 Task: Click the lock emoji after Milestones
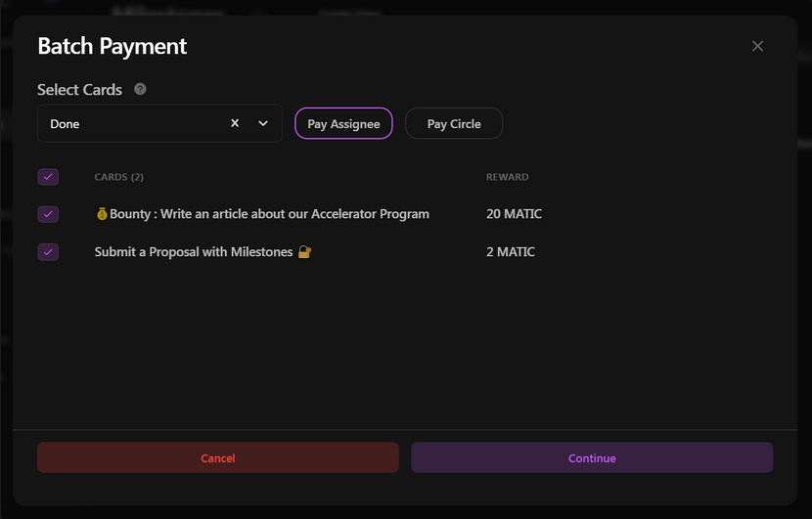[304, 252]
